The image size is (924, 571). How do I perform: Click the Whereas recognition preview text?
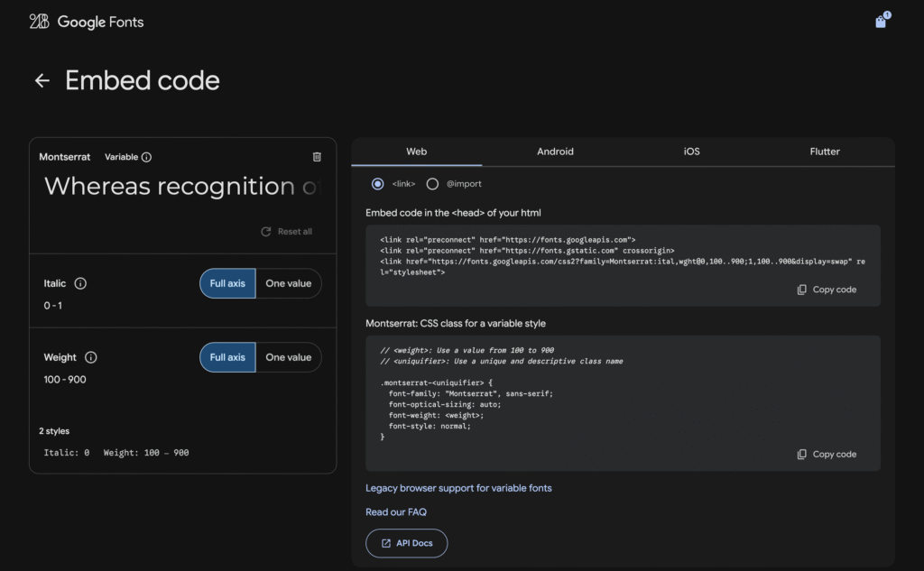click(181, 186)
